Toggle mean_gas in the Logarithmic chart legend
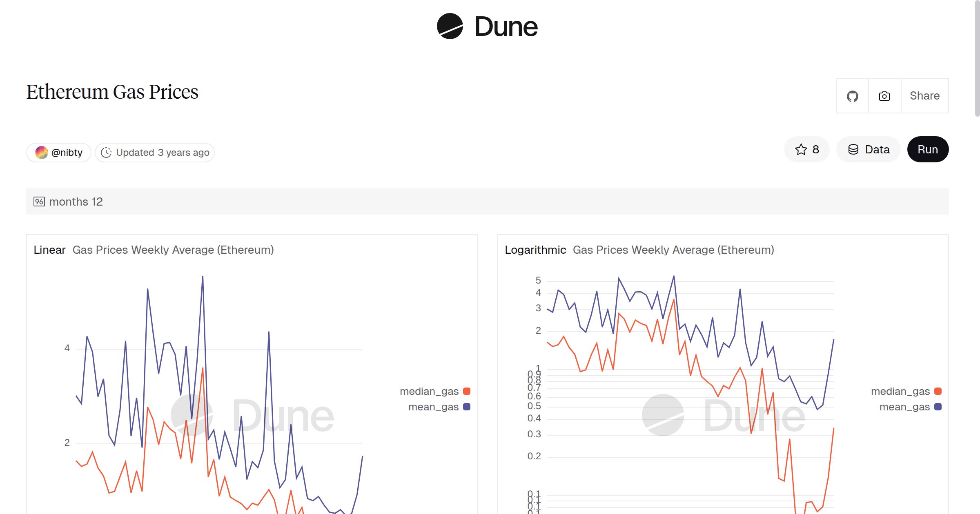The width and height of the screenshot is (980, 514). coord(905,406)
